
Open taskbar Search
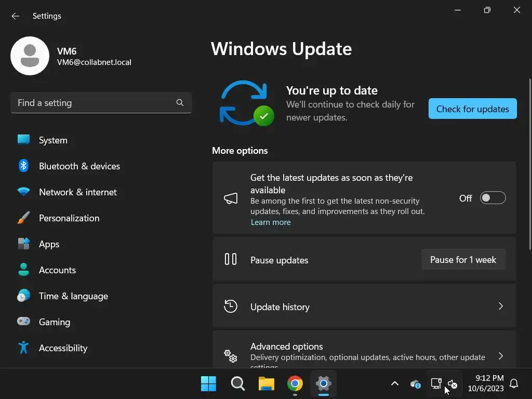click(237, 384)
